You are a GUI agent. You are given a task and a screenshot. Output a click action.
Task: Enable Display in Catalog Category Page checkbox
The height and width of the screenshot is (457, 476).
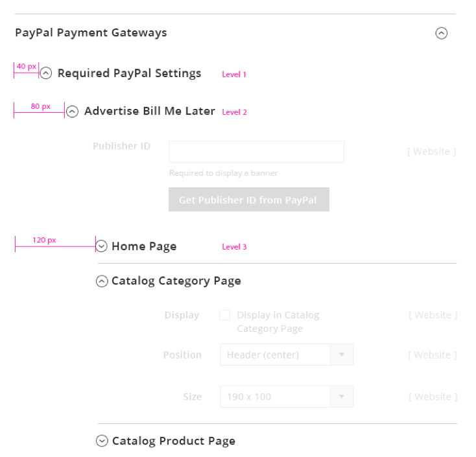[x=224, y=315]
